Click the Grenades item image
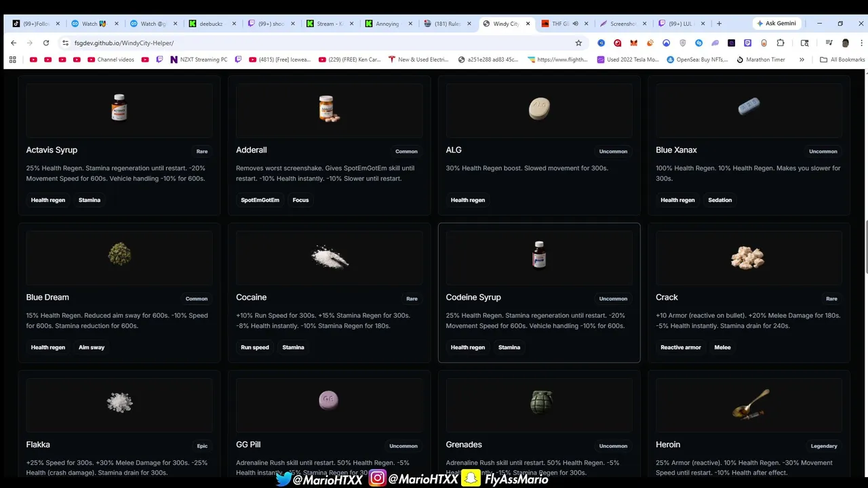868x488 pixels. click(x=540, y=402)
